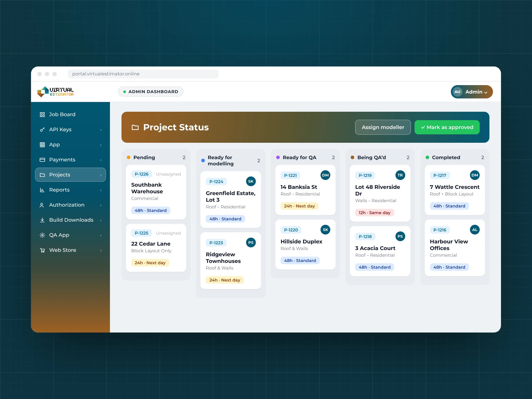Click the API Keys key icon
The image size is (532, 399).
pos(42,130)
